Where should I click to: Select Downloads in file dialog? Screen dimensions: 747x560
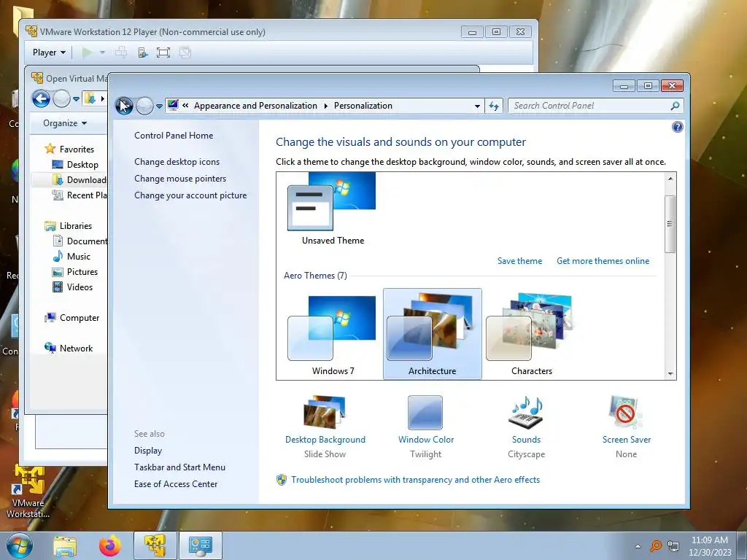(x=79, y=179)
